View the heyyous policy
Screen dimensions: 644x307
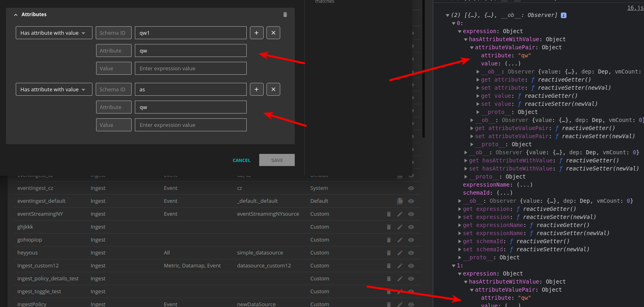pos(411,253)
